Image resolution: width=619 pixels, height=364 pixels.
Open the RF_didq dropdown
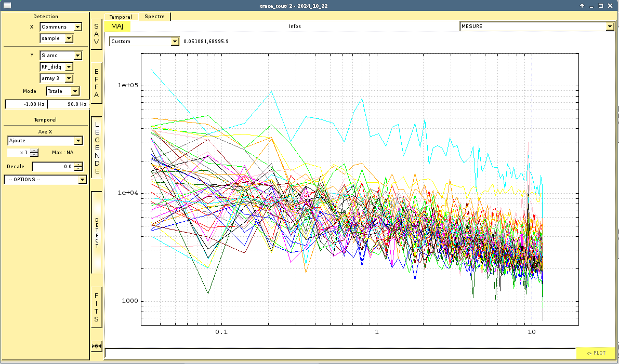[x=69, y=67]
